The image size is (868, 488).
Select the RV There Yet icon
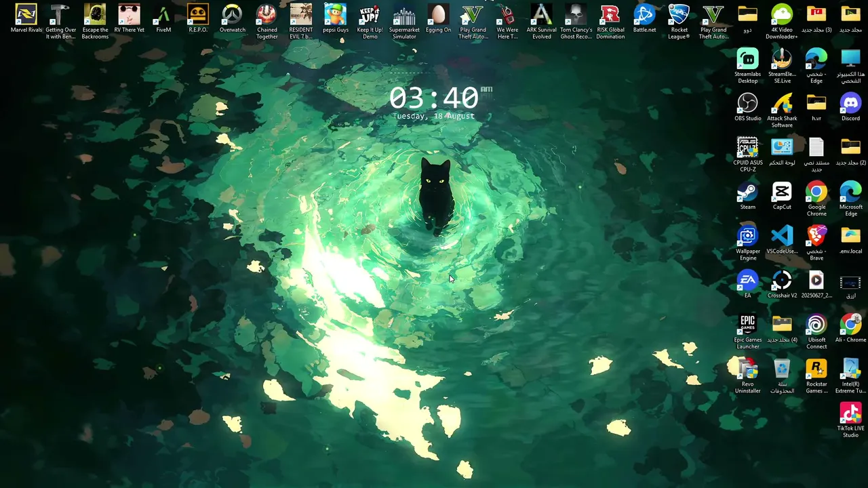tap(129, 20)
